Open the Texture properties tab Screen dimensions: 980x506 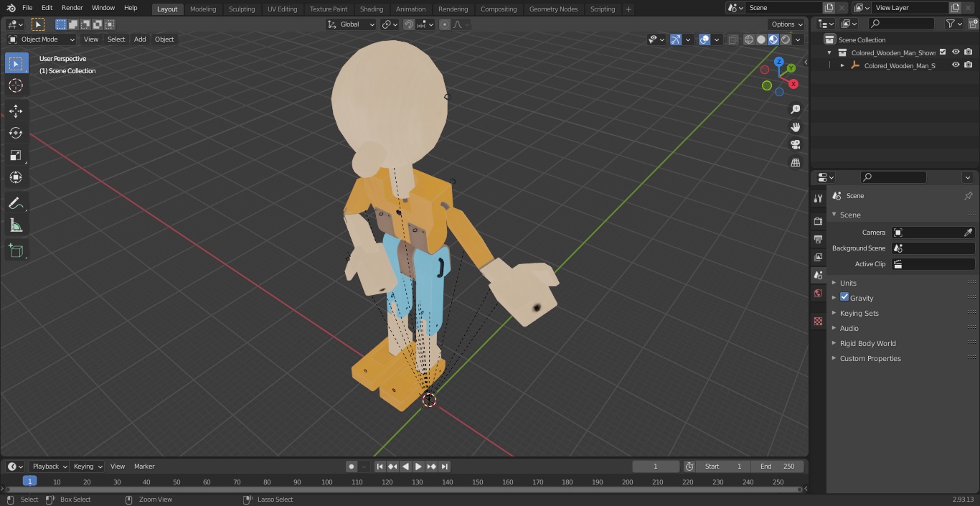pyautogui.click(x=818, y=322)
